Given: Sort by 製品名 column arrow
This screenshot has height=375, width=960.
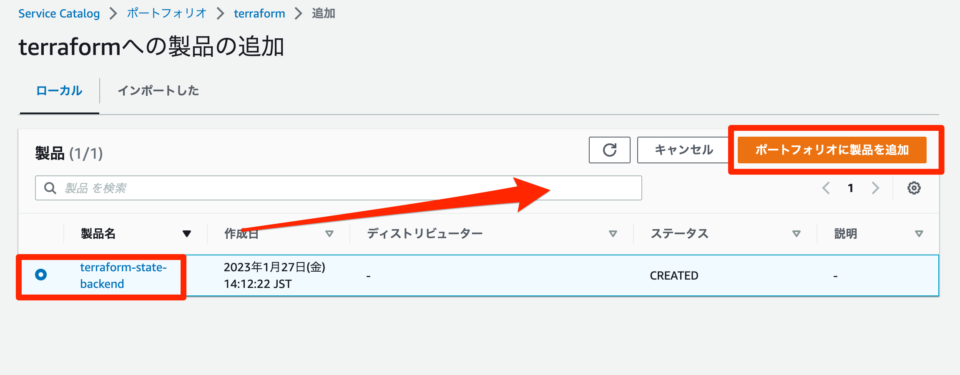Looking at the screenshot, I should click(x=187, y=233).
